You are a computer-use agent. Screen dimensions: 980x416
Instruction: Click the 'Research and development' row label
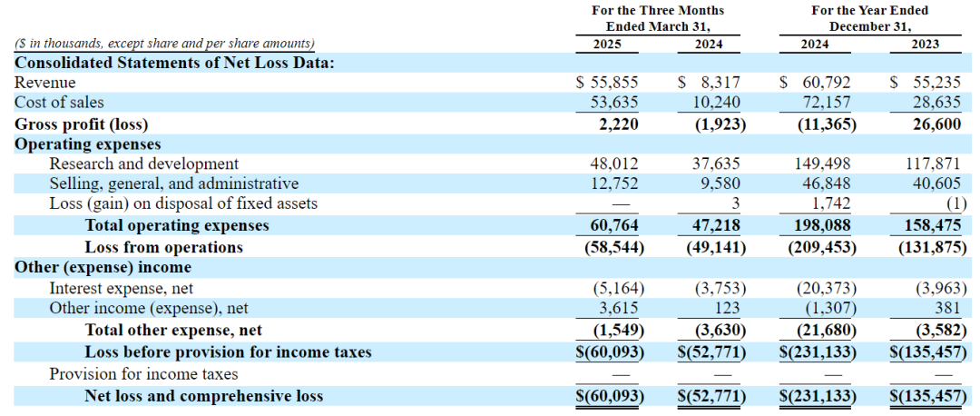click(x=143, y=163)
